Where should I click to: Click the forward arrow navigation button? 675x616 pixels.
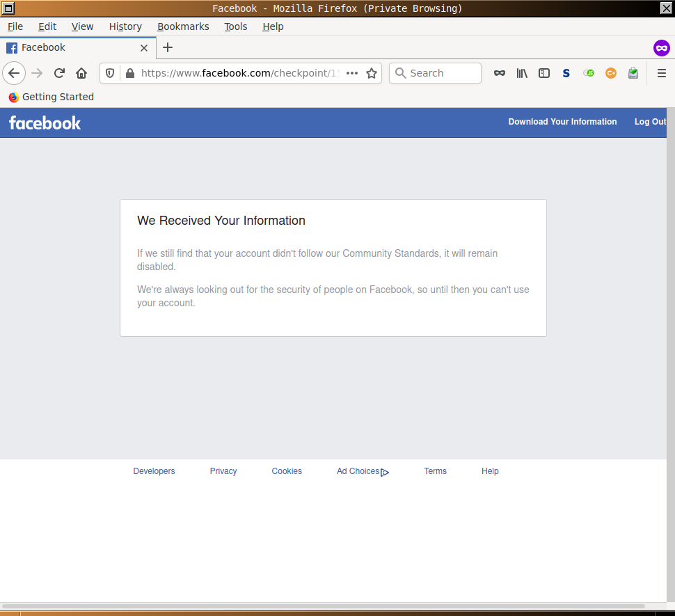37,73
